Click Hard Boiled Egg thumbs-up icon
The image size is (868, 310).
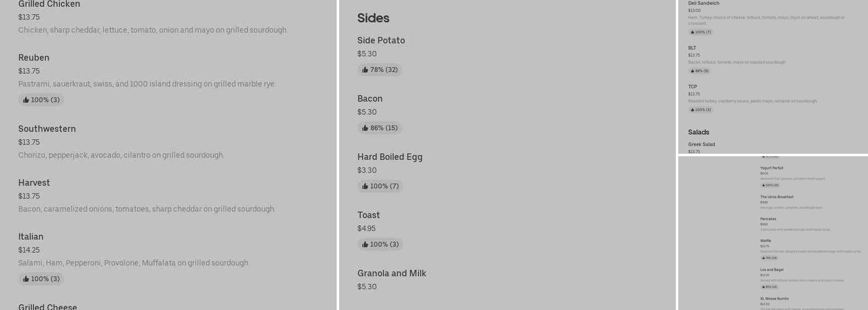coord(365,187)
